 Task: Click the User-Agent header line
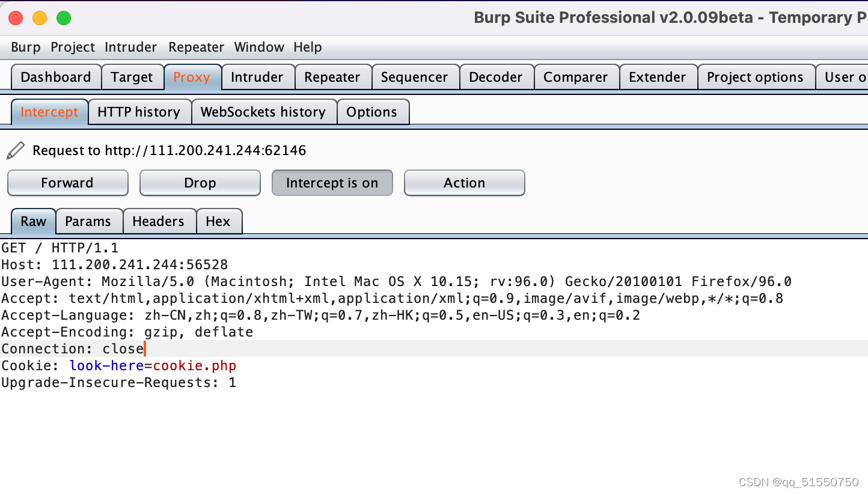tap(397, 282)
